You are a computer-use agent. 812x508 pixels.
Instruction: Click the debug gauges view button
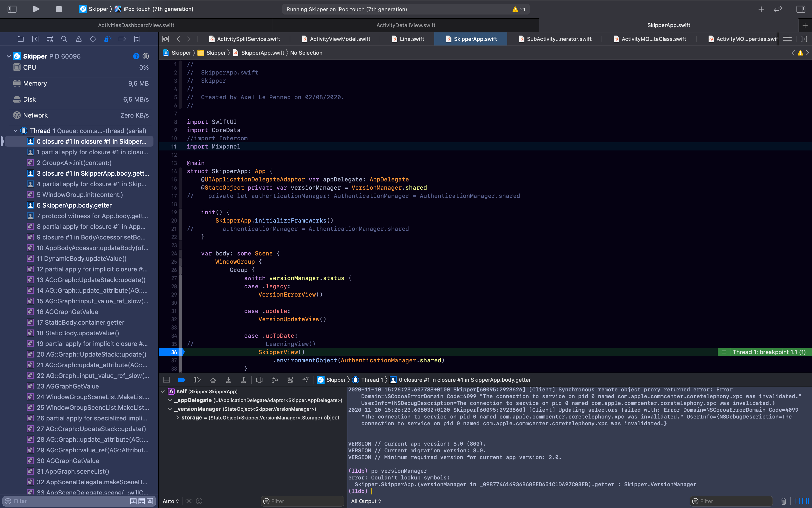tap(136, 56)
